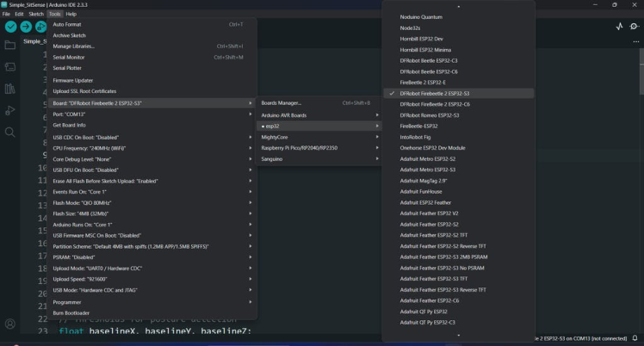Click the Verify sketch checkmark button
This screenshot has height=346, width=644.
pyautogui.click(x=10, y=27)
